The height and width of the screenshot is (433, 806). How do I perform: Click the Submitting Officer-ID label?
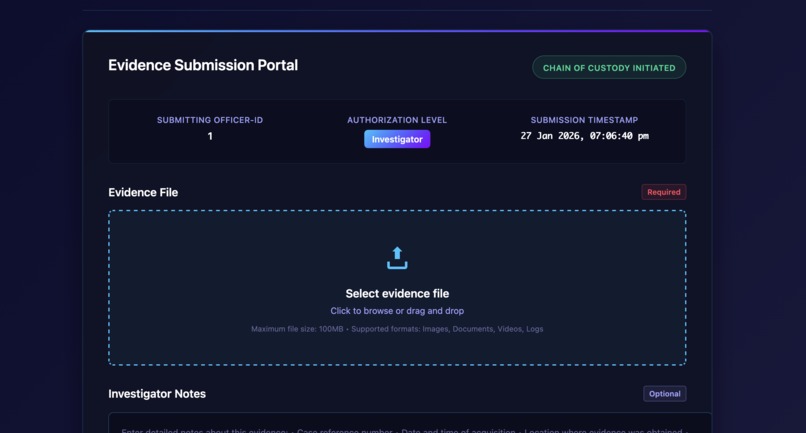210,120
